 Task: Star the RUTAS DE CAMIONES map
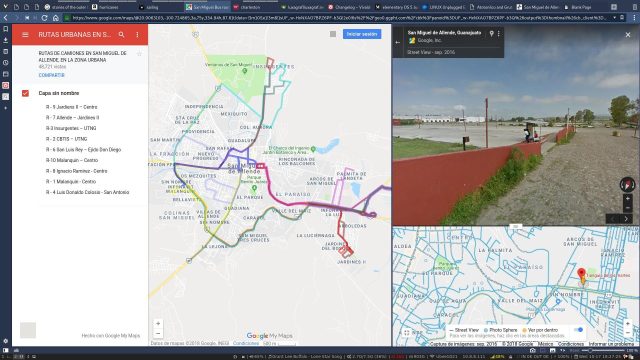click(x=139, y=54)
